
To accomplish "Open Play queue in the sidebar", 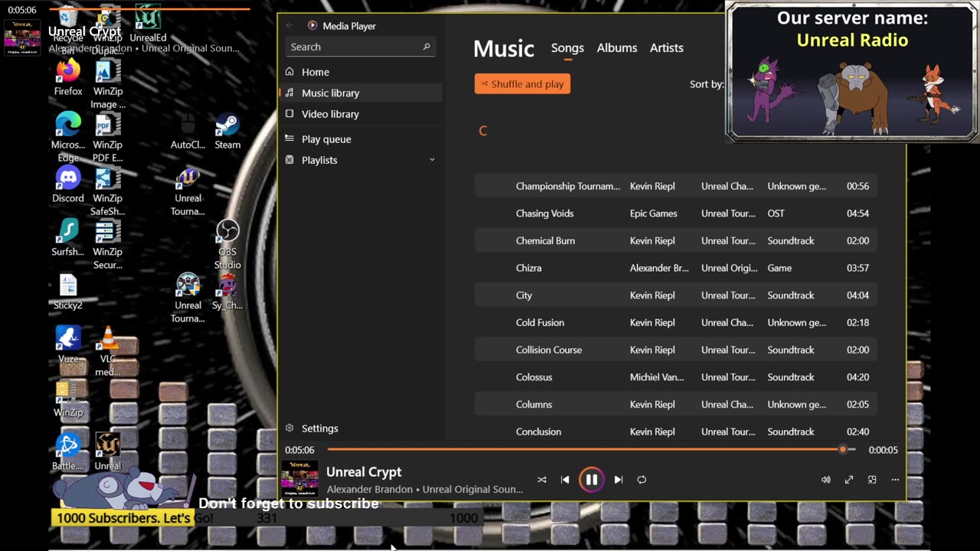I will point(361,139).
